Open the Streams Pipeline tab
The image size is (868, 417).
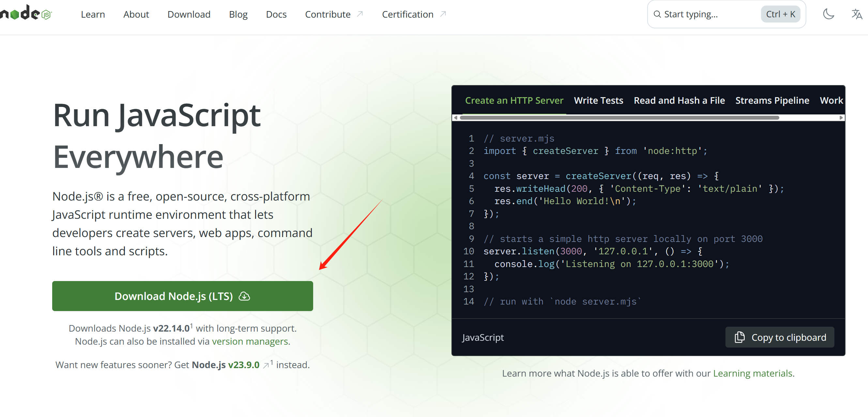772,100
